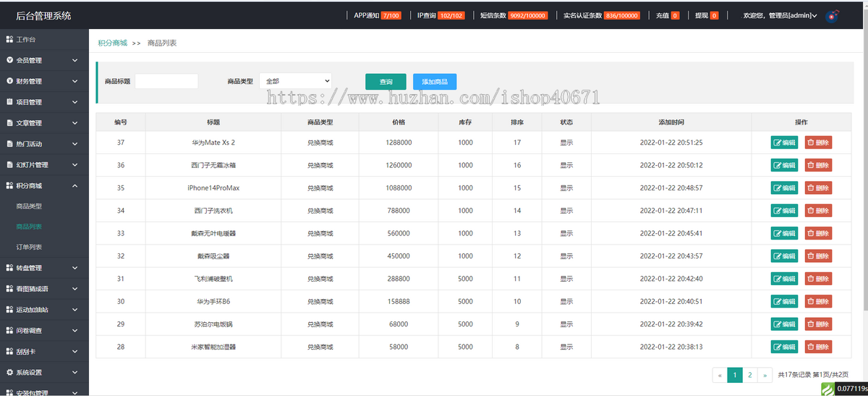Click the 系统设置 gear icon in sidebar

tap(9, 372)
